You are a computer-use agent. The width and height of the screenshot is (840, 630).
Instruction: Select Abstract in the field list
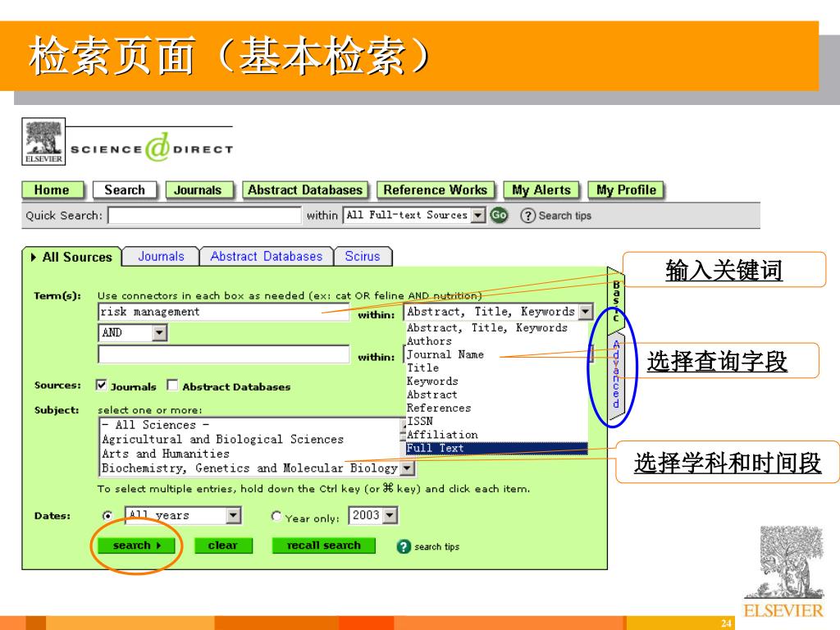[x=496, y=395]
